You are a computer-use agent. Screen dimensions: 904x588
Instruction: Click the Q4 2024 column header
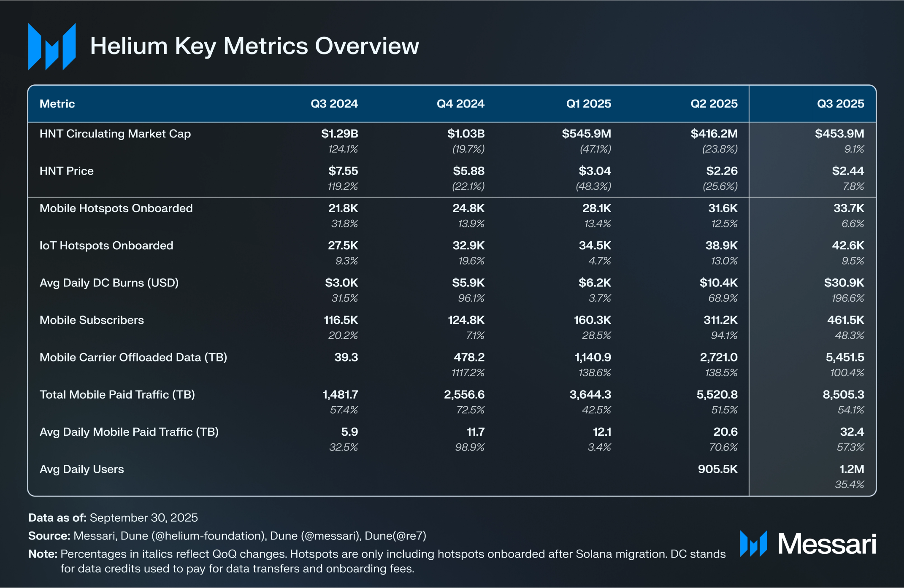(x=460, y=104)
